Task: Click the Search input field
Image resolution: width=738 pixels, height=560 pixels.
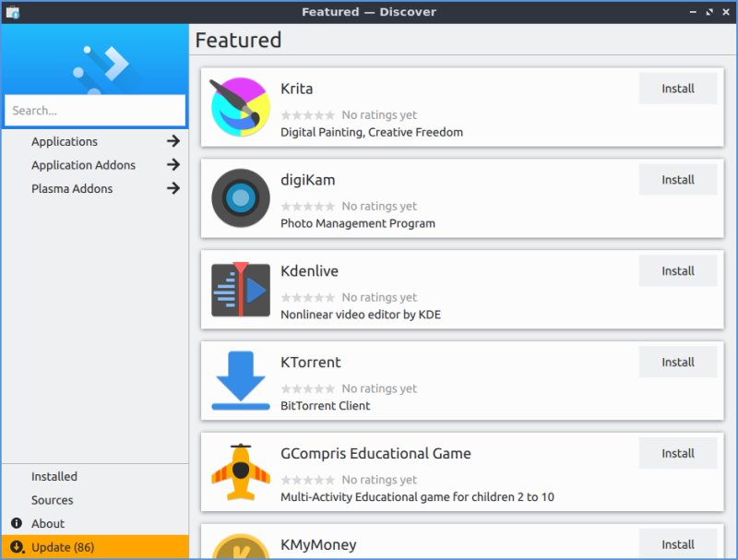Action: 95,111
